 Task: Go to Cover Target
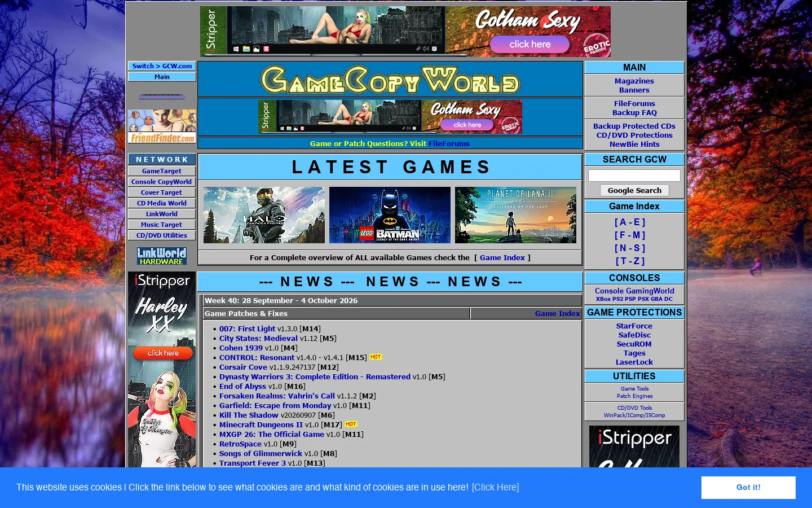click(162, 192)
